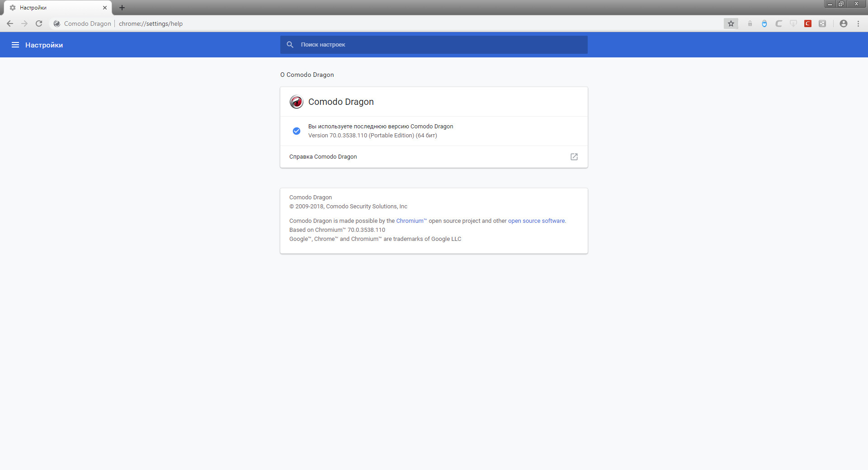The image size is (868, 470).
Task: Open Справка Comodo Dragon help row
Action: 434,157
